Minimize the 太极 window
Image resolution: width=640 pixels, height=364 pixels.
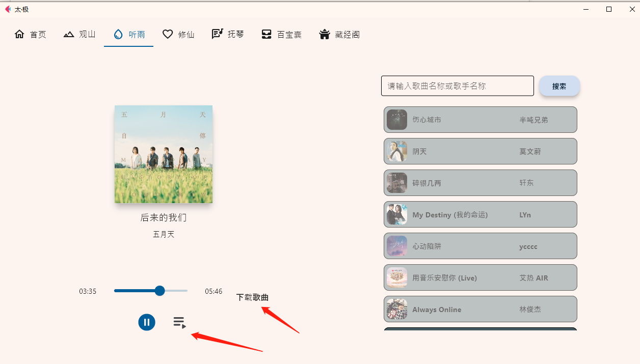(586, 9)
